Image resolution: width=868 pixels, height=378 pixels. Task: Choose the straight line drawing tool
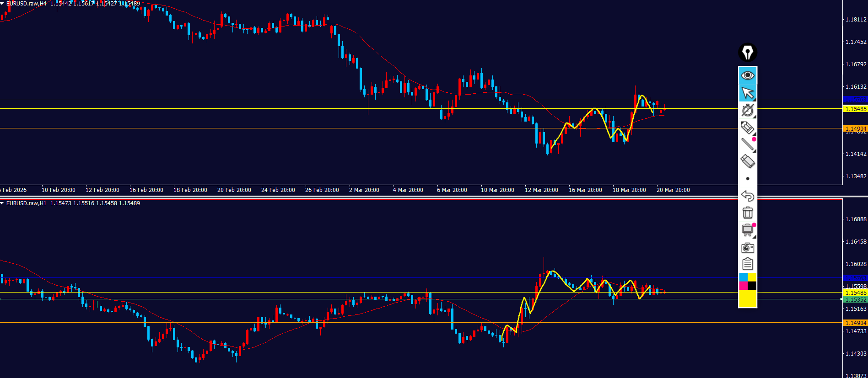747,144
